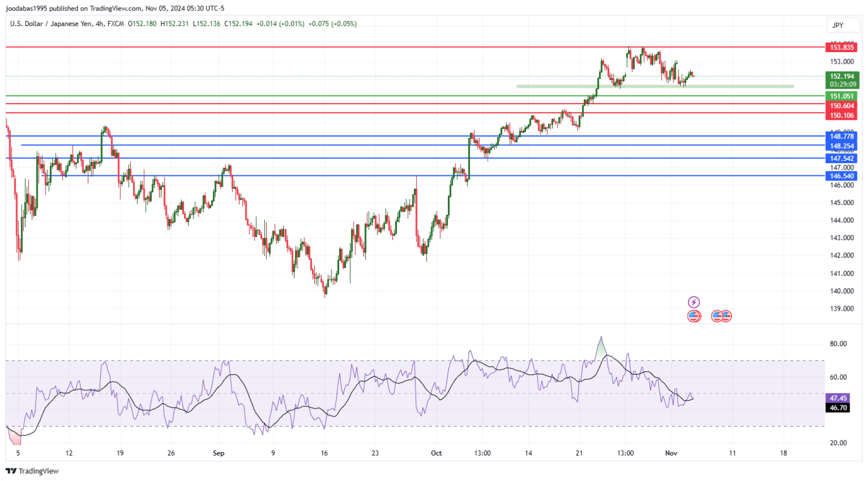The image size is (868, 481).
Task: Click the O152.180 open value
Action: 142,24
